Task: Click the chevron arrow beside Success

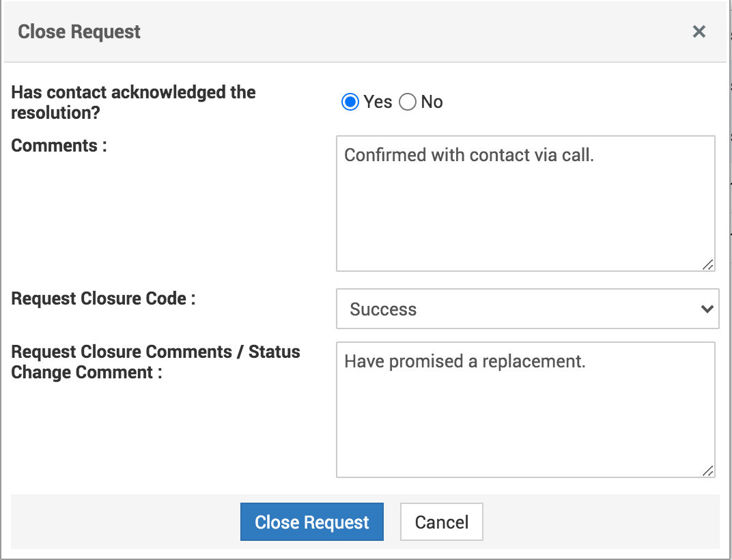Action: coord(707,309)
